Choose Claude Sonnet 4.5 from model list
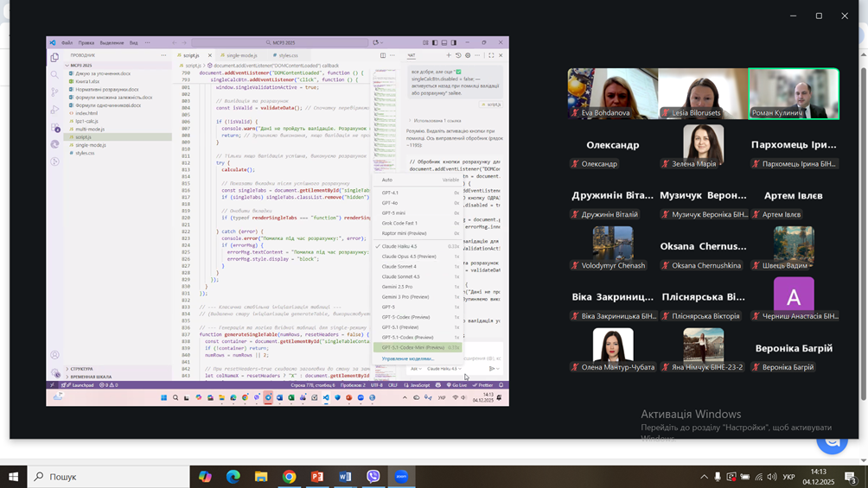Screen dimensions: 868x488 pyautogui.click(x=400, y=277)
